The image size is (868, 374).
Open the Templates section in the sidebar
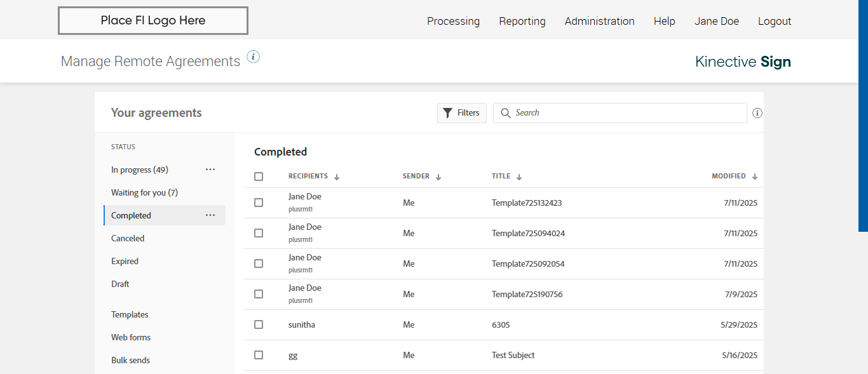pos(130,314)
